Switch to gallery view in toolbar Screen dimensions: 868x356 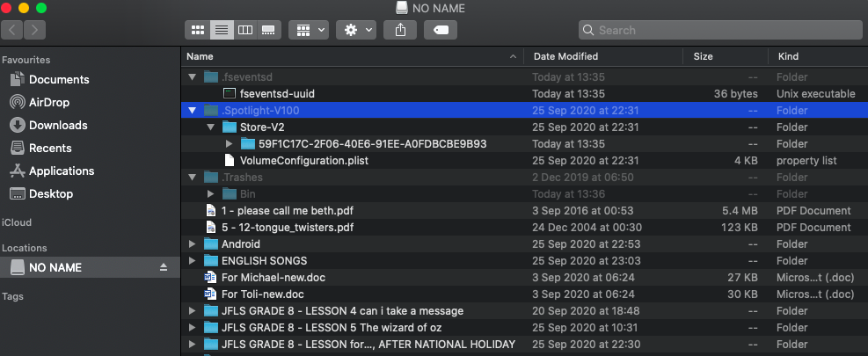[268, 30]
